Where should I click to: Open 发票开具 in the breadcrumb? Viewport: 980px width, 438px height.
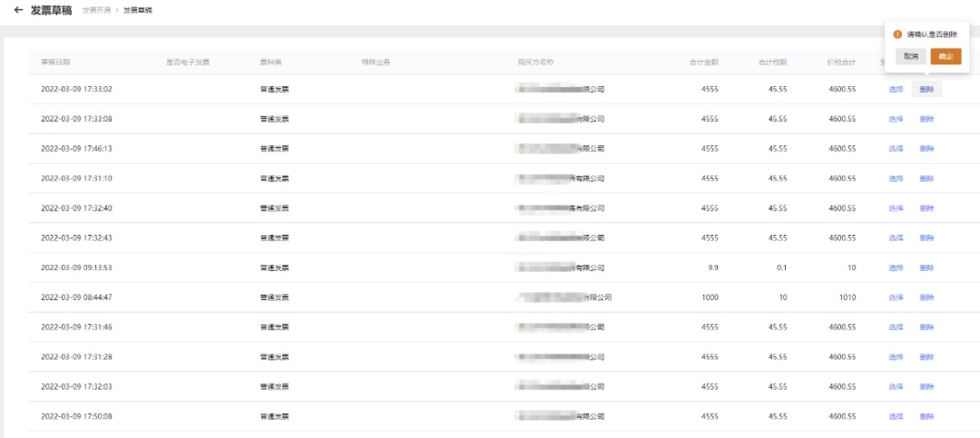[x=94, y=11]
